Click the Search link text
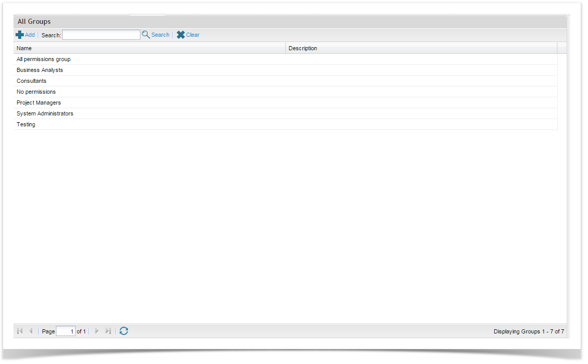Viewport: 588px width, 364px height. click(160, 35)
